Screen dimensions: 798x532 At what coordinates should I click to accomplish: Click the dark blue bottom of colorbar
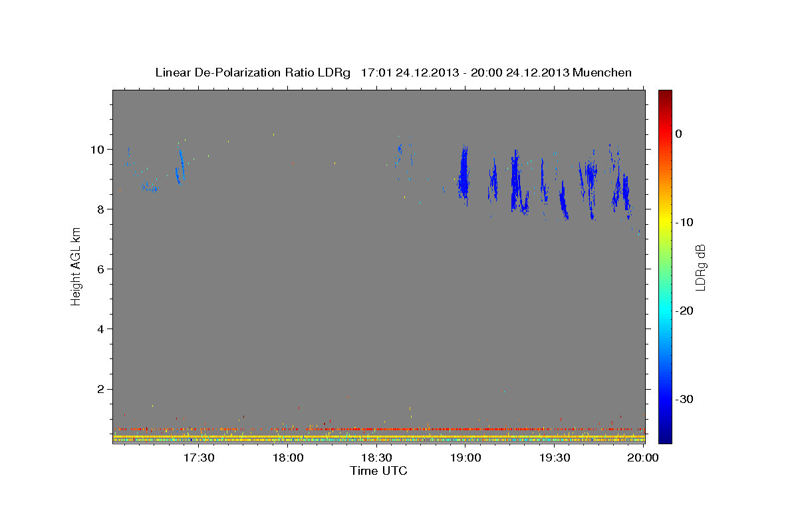665,436
